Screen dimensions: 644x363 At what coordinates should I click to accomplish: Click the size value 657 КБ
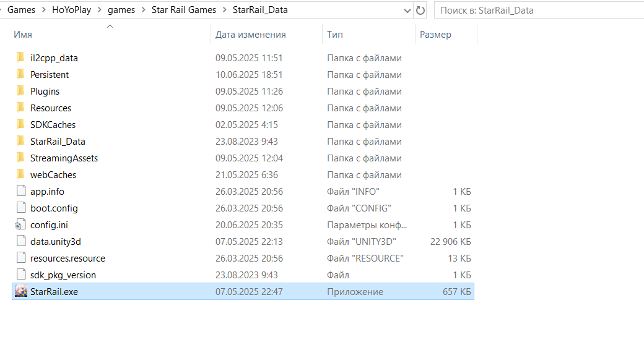457,292
